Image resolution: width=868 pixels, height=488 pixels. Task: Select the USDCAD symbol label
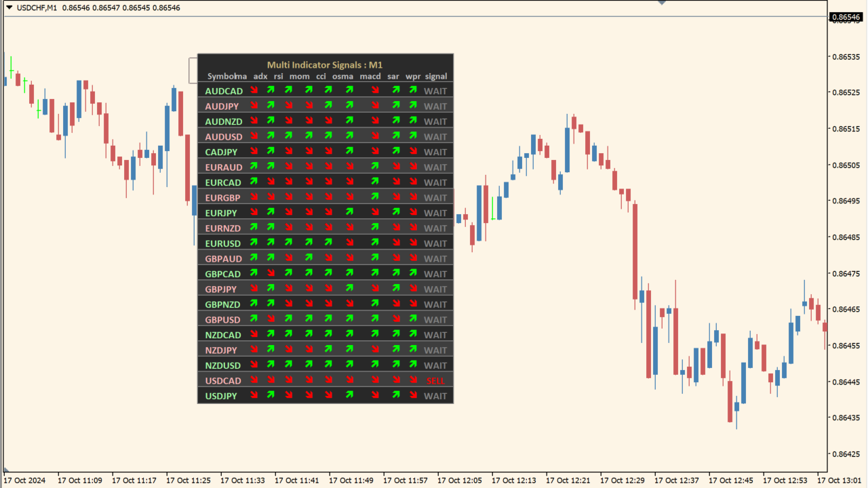tap(223, 381)
